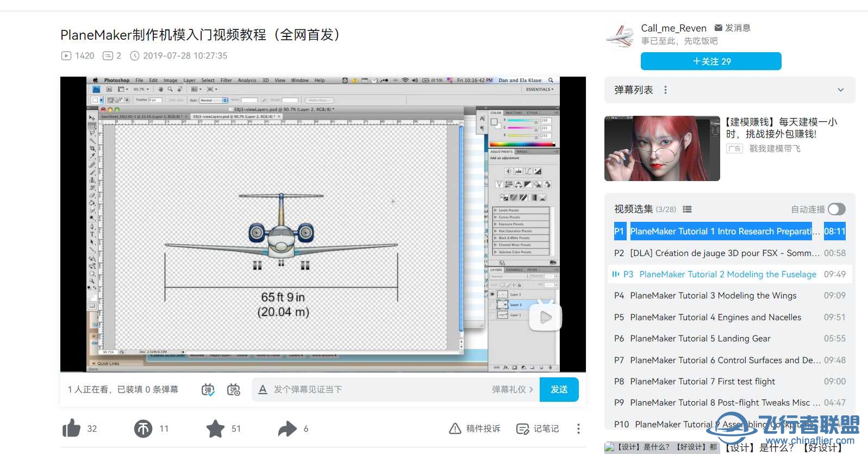The width and height of the screenshot is (868, 454).
Task: Open the Call_me_Reven profile name
Action: [673, 28]
